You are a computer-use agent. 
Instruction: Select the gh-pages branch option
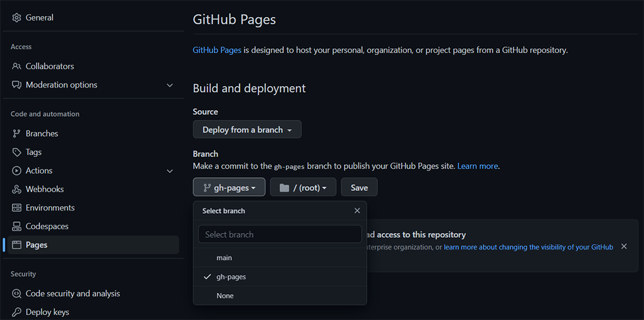[x=280, y=277]
